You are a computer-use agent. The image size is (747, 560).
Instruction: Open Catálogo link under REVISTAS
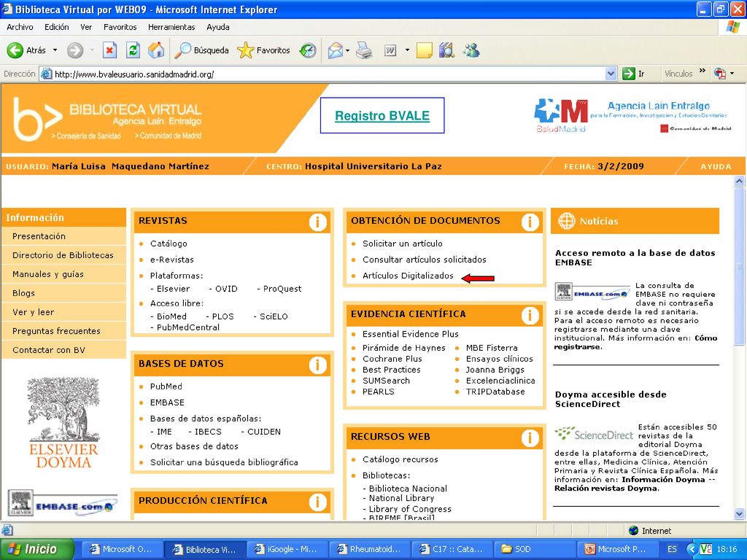pyautogui.click(x=169, y=244)
